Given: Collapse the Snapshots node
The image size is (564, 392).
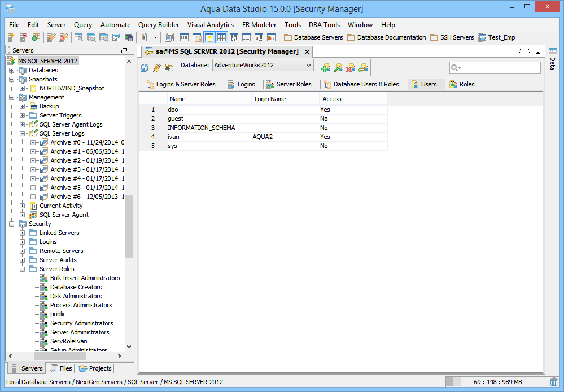Looking at the screenshot, I should pyautogui.click(x=12, y=79).
